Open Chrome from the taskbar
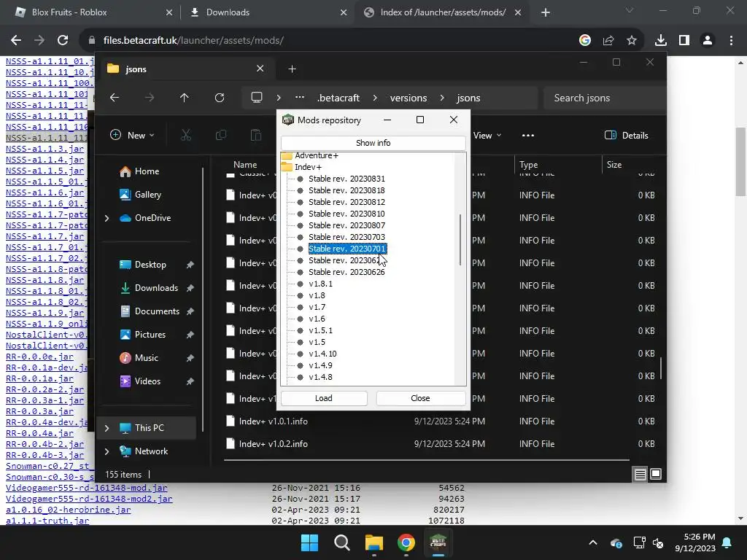 (x=406, y=542)
